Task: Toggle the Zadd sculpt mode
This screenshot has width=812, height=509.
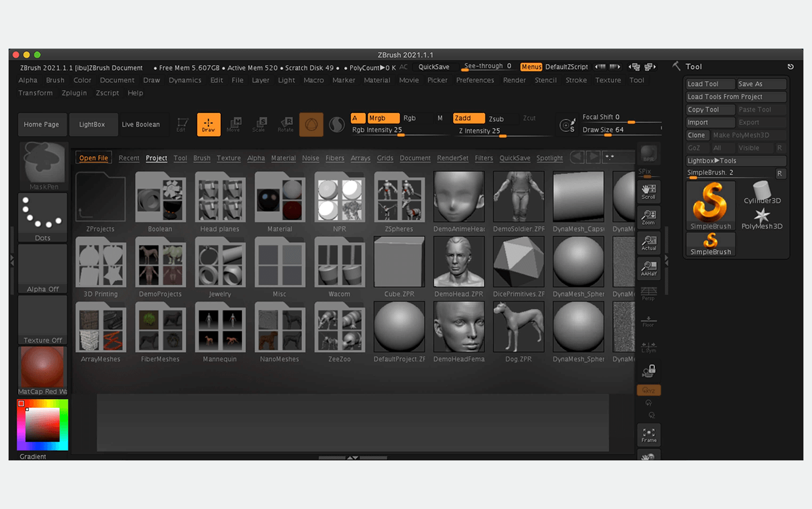Action: click(x=468, y=118)
